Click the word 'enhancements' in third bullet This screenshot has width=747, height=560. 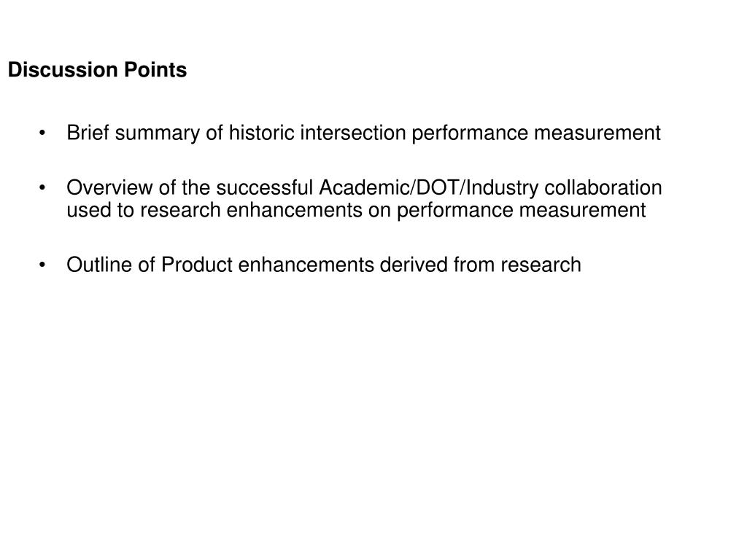coord(306,265)
